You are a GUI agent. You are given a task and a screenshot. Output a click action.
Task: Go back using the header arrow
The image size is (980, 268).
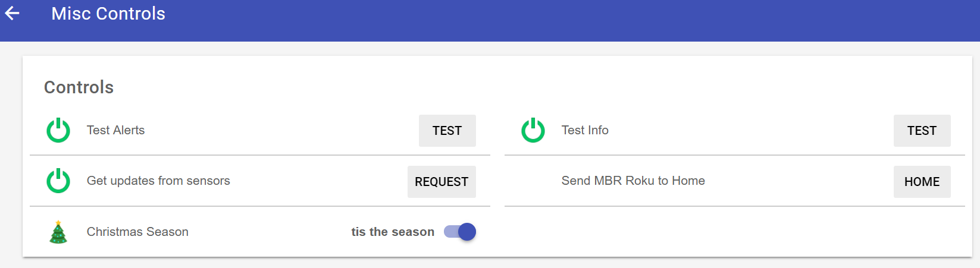point(12,13)
